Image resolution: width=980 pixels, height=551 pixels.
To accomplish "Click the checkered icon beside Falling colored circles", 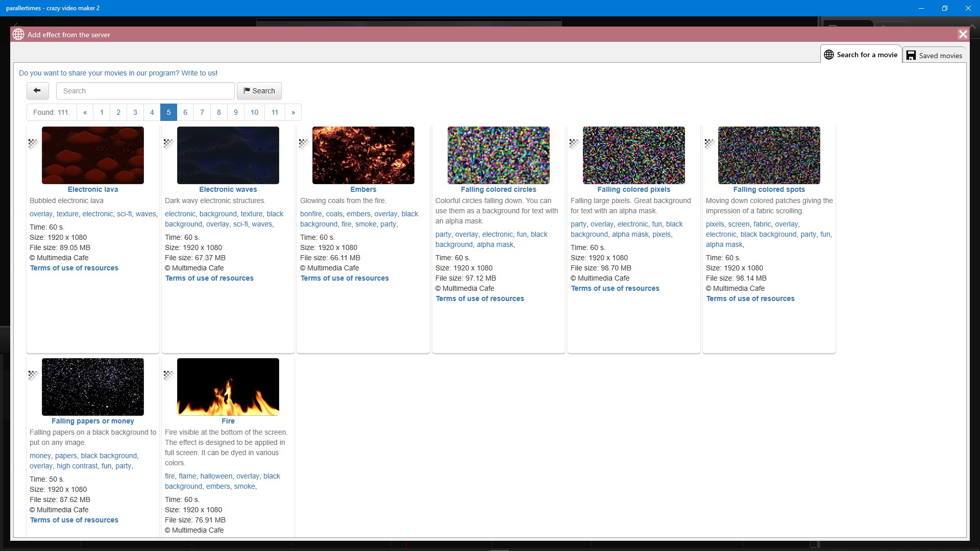I will pos(438,144).
